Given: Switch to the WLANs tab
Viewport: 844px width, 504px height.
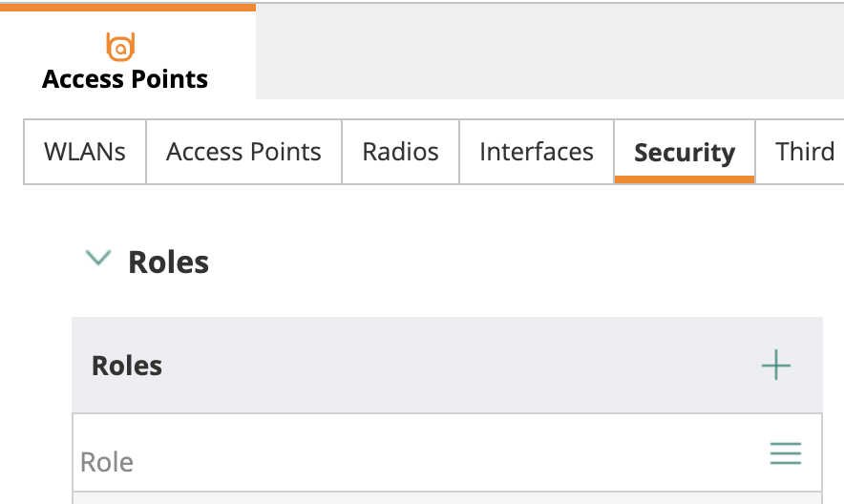Looking at the screenshot, I should pyautogui.click(x=85, y=152).
